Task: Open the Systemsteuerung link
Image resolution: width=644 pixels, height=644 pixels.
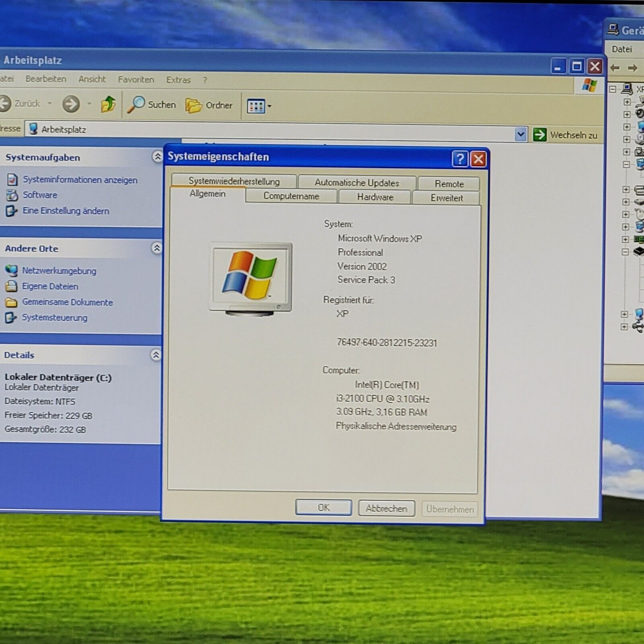Action: coord(54,318)
